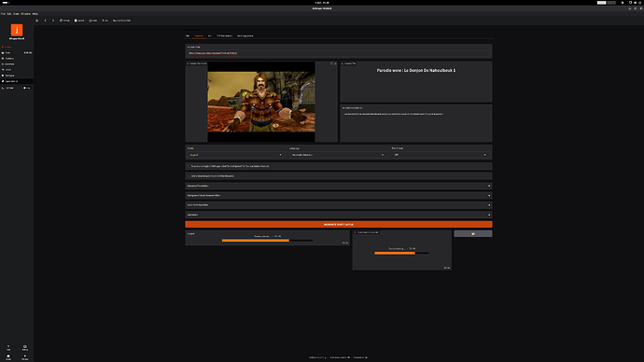The height and width of the screenshot is (362, 644).
Task: Open the Language dropdown set to Automatic Detection
Action: [x=337, y=155]
